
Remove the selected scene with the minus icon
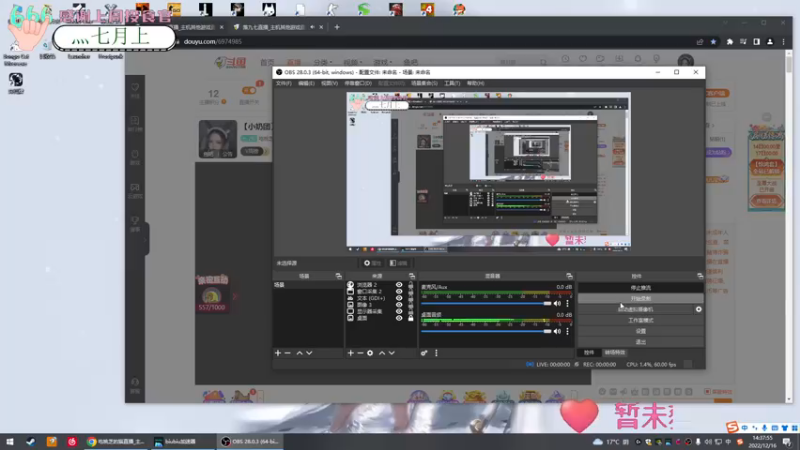[288, 353]
